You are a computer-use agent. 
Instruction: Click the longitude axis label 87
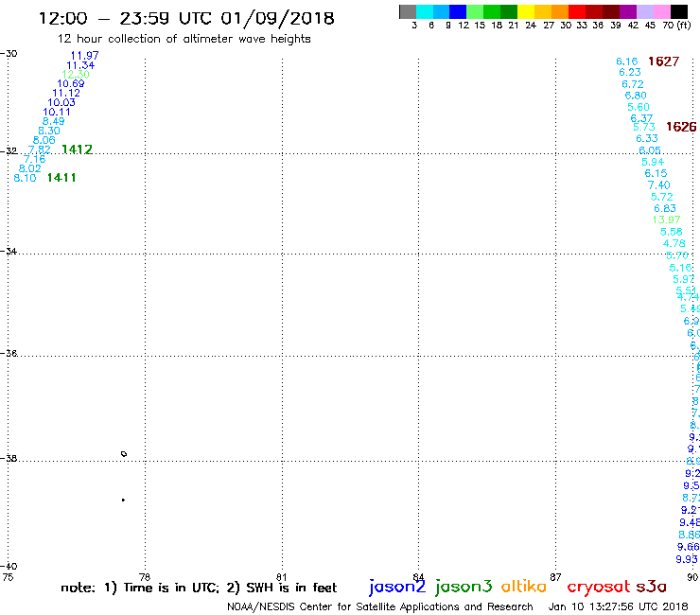[x=555, y=577]
